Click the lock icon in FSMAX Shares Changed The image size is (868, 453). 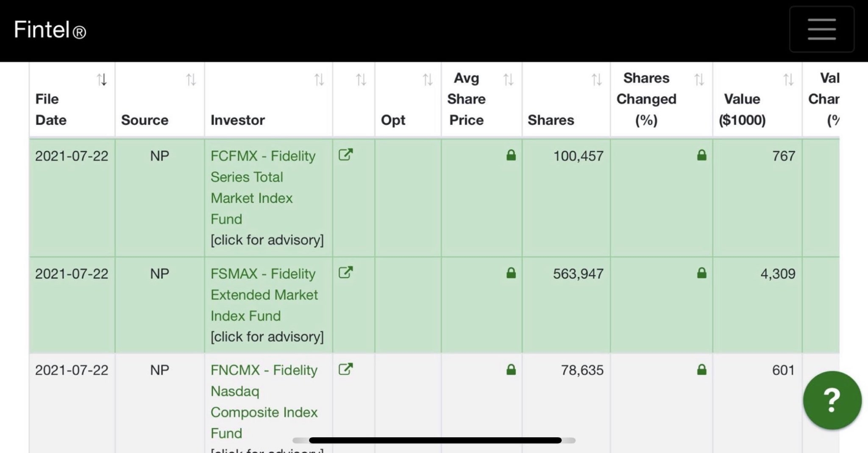[x=702, y=273]
